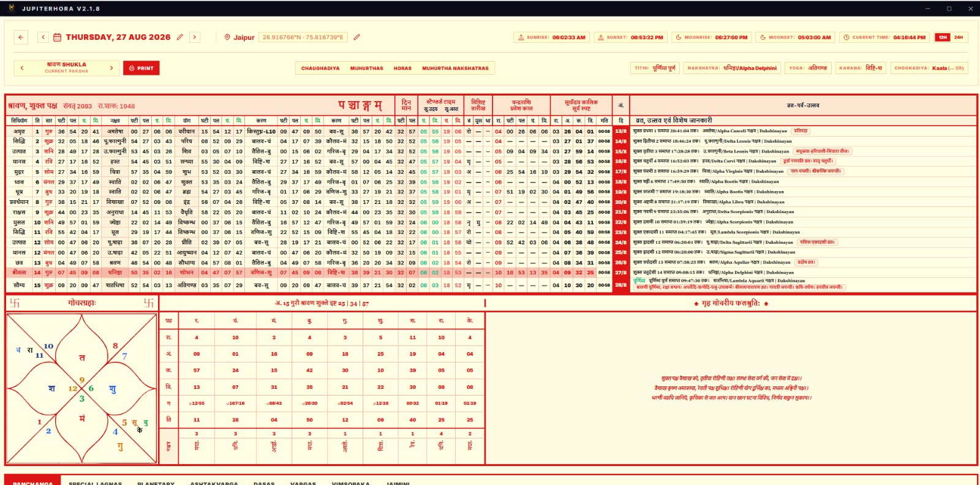Switch to the Vargas tab

(x=303, y=483)
